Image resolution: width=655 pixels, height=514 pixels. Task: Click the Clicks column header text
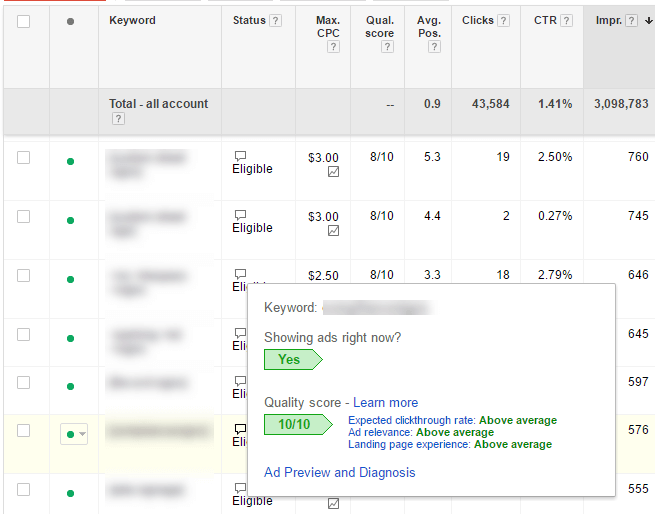tap(477, 21)
